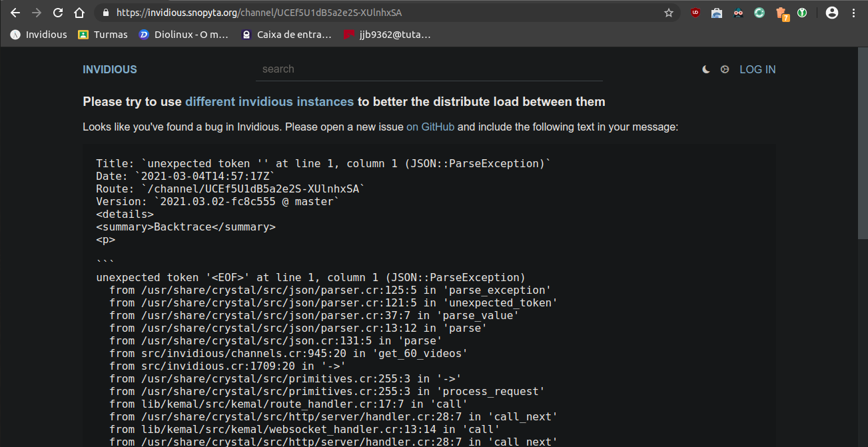
Task: Click the <summary>Backtrace</summary> line
Action: pos(186,226)
